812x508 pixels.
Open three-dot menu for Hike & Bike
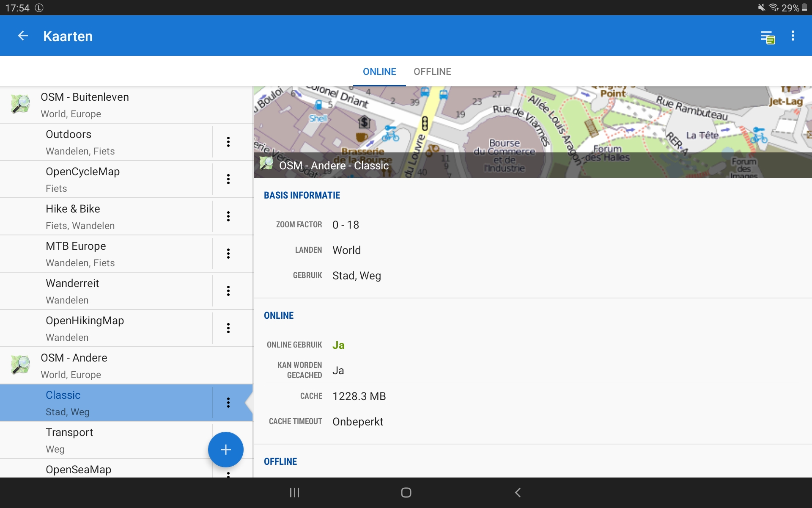click(x=228, y=216)
